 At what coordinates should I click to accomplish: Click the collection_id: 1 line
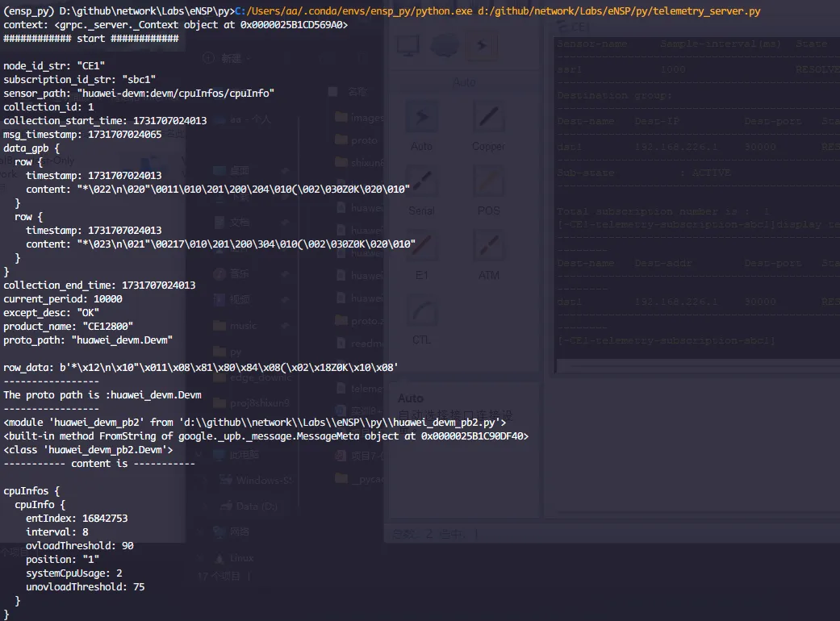pyautogui.click(x=48, y=107)
